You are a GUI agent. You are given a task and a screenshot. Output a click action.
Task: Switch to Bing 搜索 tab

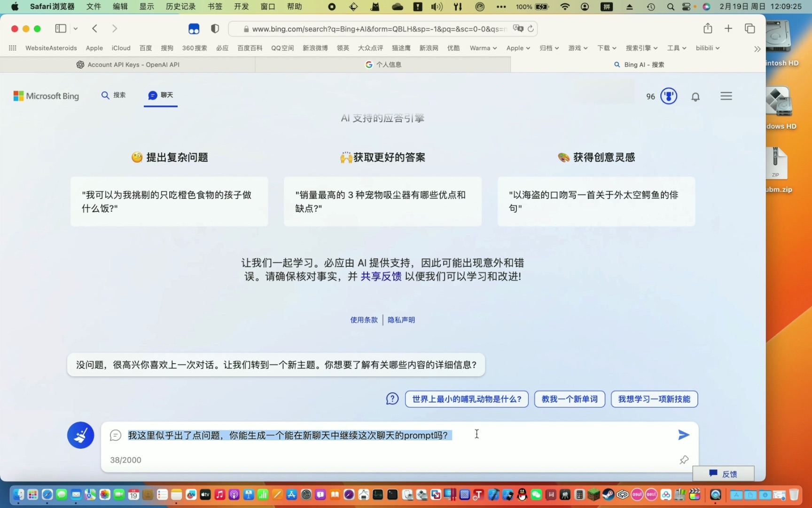click(113, 95)
